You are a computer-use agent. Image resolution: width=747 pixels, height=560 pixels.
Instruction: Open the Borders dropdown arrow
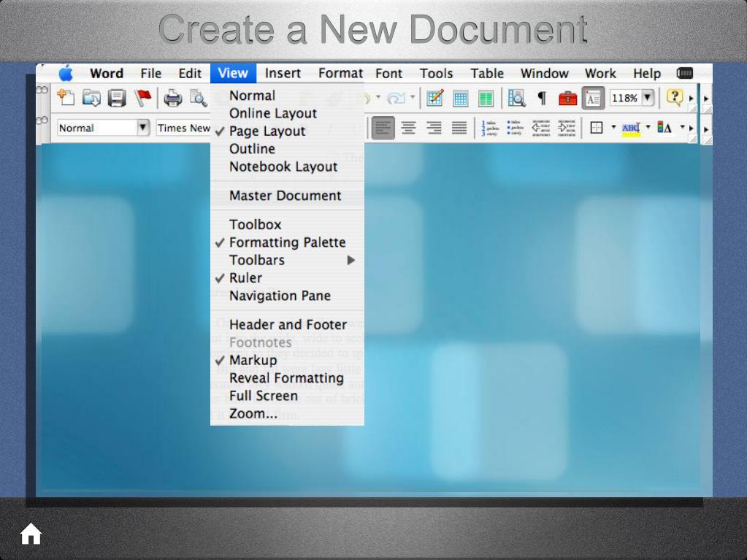point(613,127)
